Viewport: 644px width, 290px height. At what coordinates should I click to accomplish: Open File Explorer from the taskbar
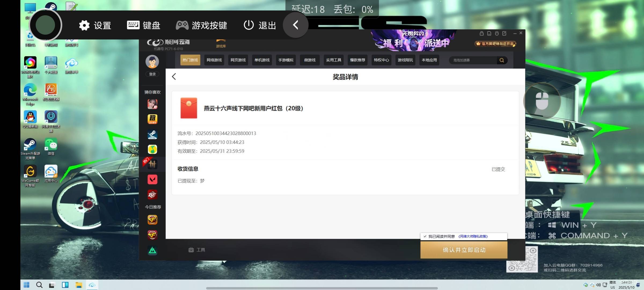(x=79, y=285)
